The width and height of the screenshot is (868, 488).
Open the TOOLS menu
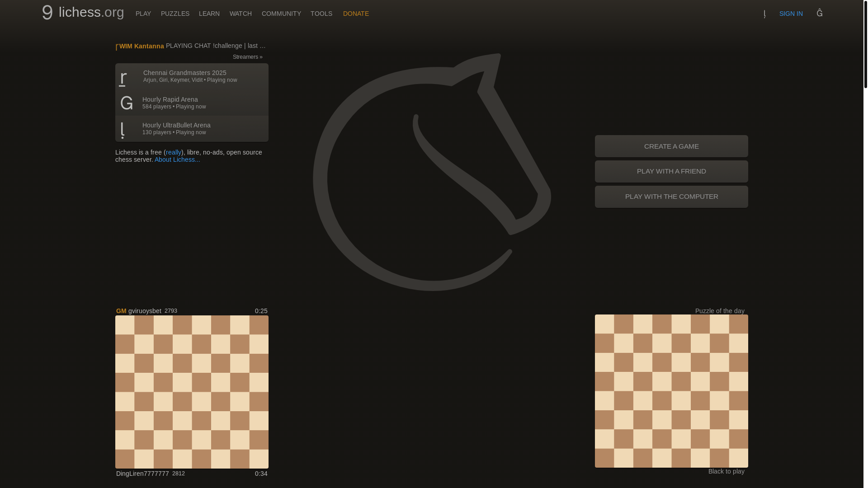click(x=321, y=14)
